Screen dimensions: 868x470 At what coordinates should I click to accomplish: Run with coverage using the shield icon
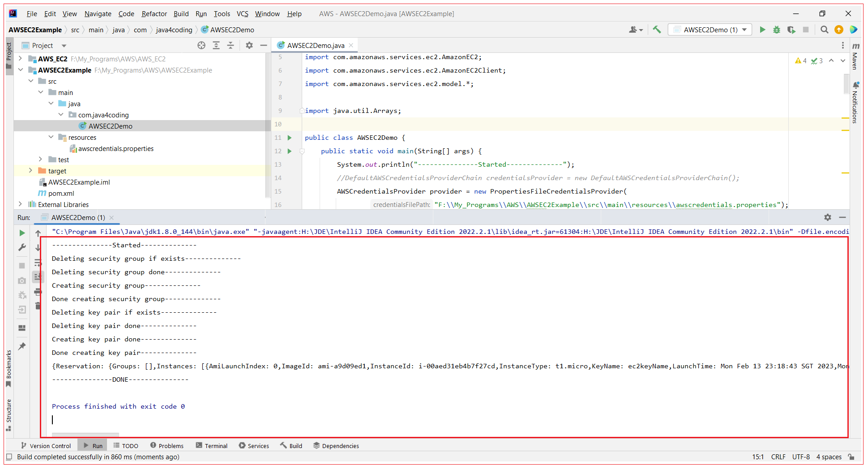tap(791, 30)
